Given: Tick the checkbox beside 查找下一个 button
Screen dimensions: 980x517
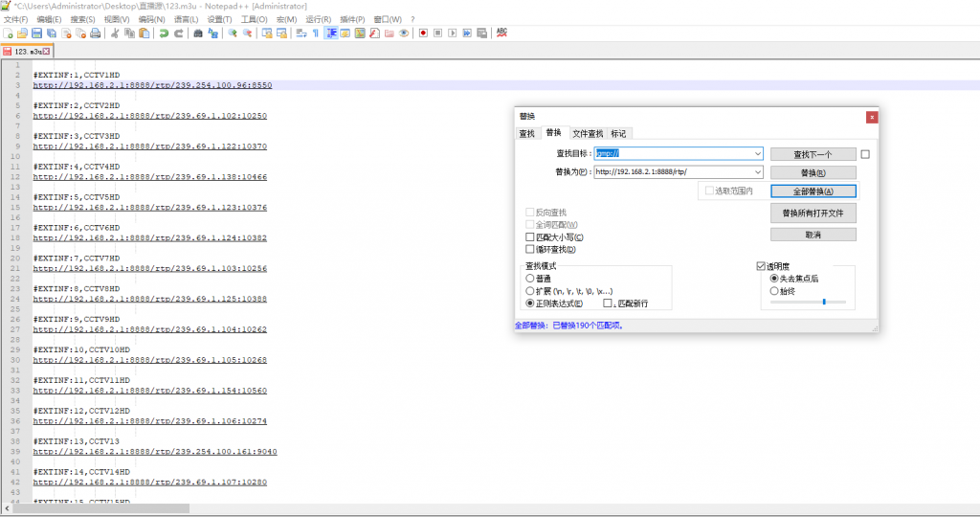Looking at the screenshot, I should 865,154.
